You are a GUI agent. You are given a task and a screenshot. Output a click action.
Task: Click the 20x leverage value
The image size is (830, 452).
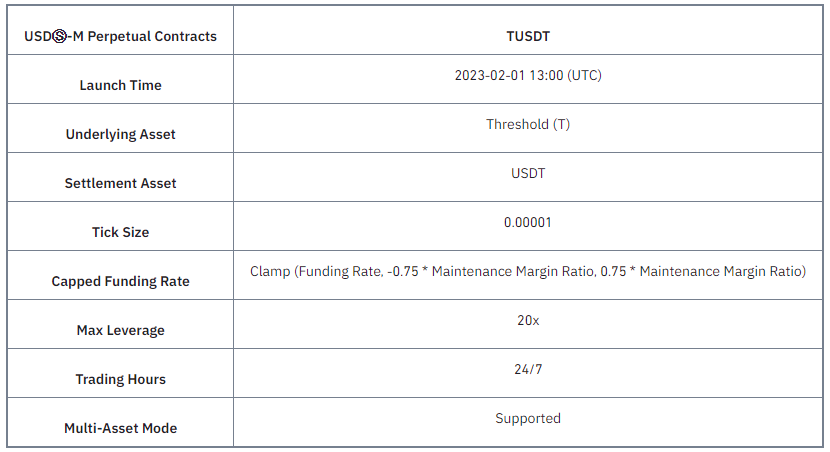pos(528,321)
